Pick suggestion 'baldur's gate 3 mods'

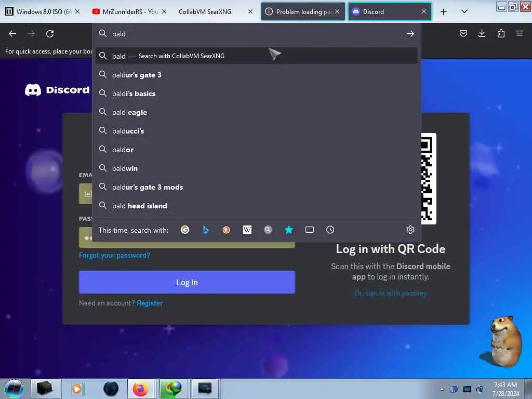click(256, 187)
